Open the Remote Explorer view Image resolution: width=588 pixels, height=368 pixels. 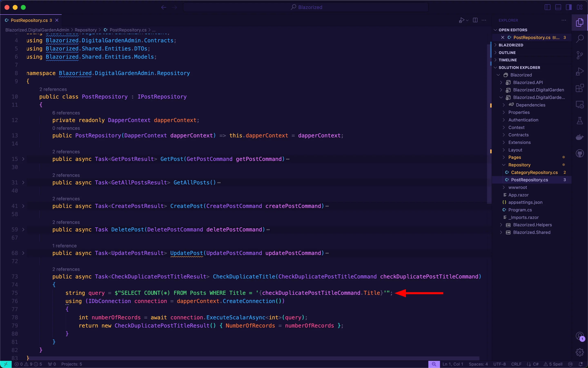pyautogui.click(x=580, y=105)
